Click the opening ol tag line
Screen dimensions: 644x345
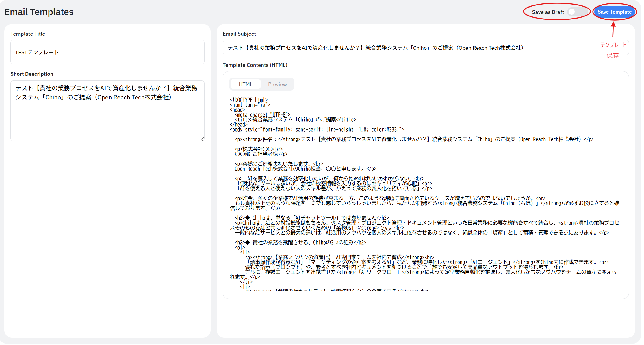point(240,248)
